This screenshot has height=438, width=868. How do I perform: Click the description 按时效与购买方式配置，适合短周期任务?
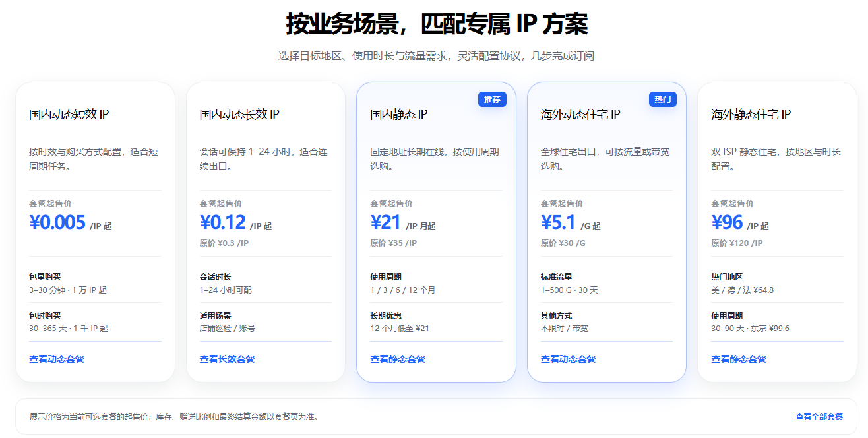[x=94, y=159]
